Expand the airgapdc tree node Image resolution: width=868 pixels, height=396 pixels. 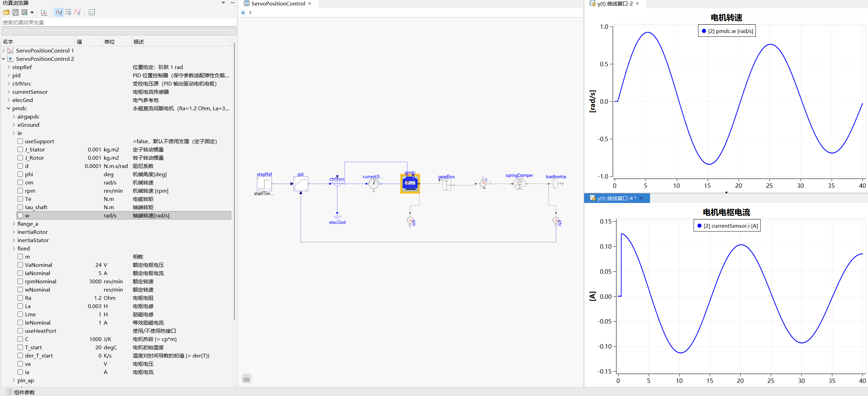point(14,116)
